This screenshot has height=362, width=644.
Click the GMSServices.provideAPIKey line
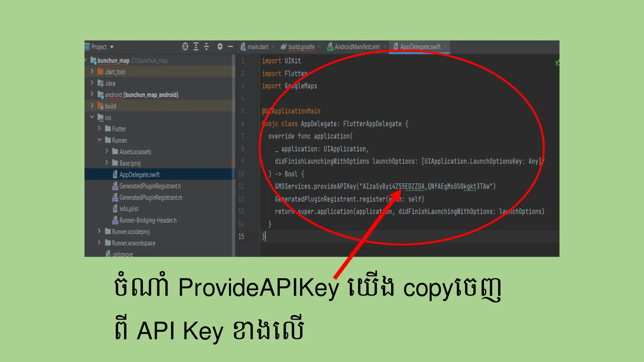(385, 186)
